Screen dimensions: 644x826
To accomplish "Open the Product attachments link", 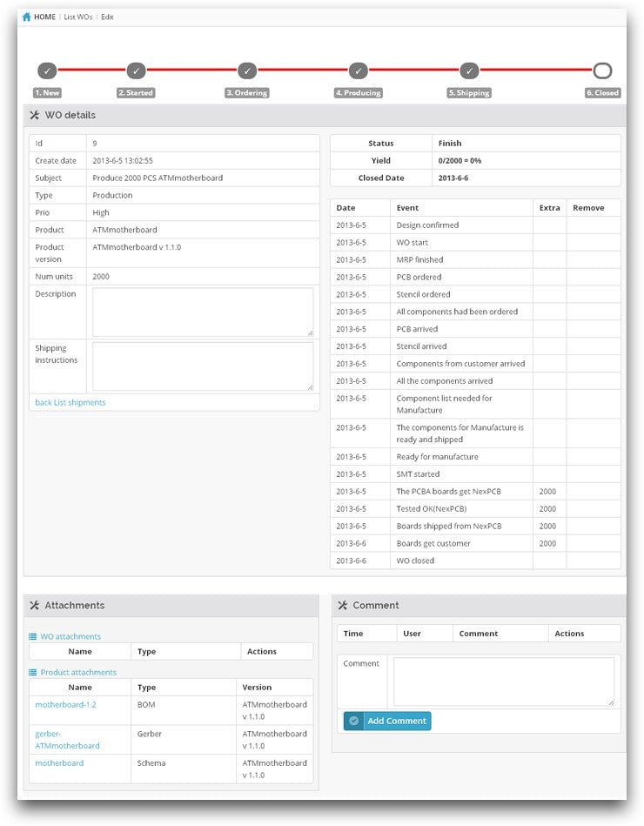I will (78, 672).
